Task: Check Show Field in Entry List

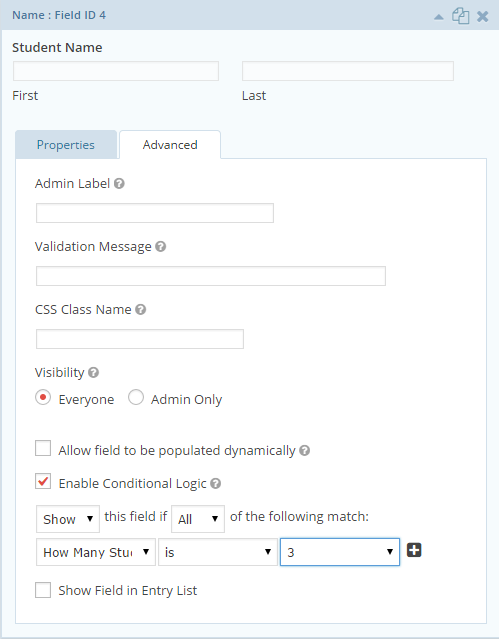Action: coord(43,590)
